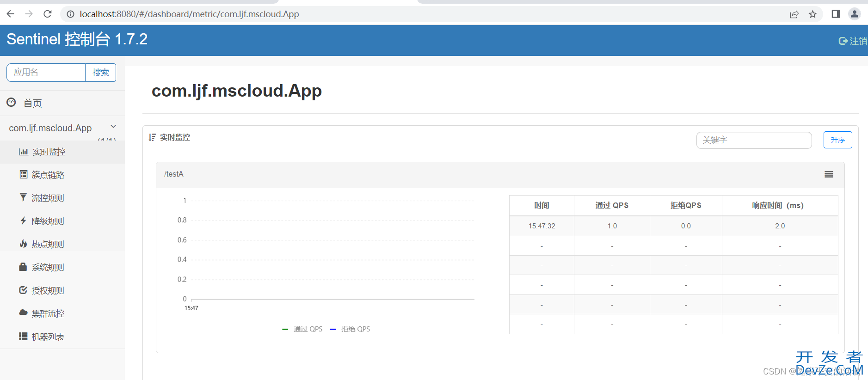Image resolution: width=868 pixels, height=380 pixels.
Task: Click the 通过 QPS column header
Action: click(x=612, y=205)
